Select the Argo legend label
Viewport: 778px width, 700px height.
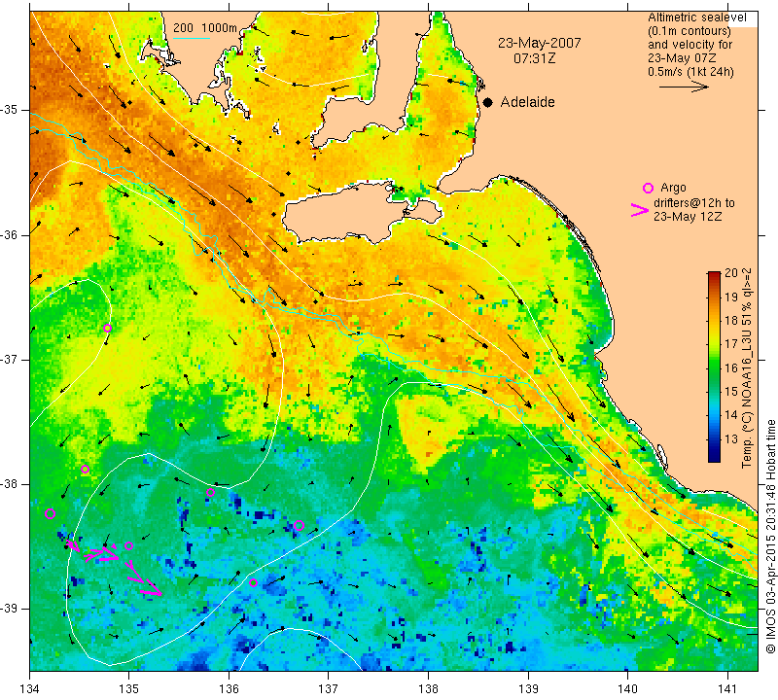tap(673, 188)
